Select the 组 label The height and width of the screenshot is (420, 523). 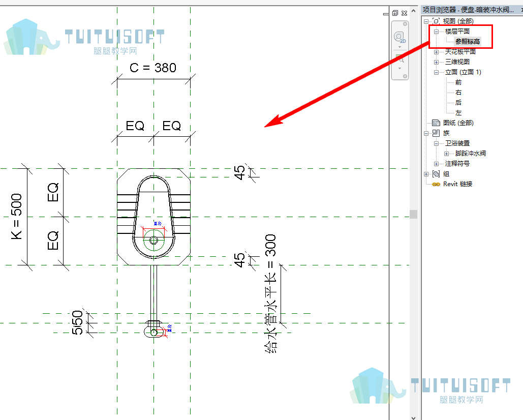[x=446, y=174]
